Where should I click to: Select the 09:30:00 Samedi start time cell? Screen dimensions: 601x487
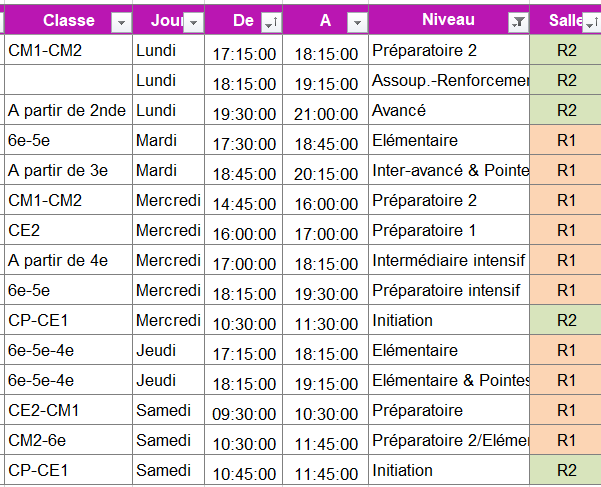pyautogui.click(x=244, y=410)
